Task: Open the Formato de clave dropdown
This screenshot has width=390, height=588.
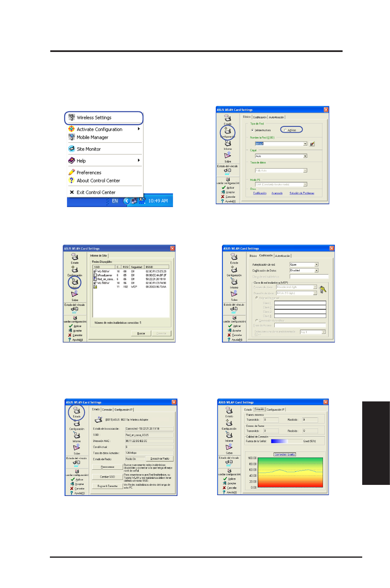Action: pyautogui.click(x=315, y=287)
